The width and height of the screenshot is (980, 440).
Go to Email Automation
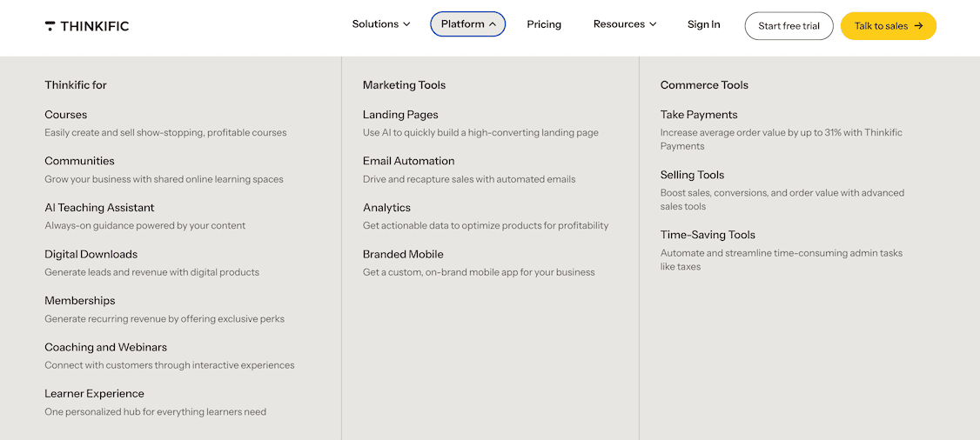(409, 161)
